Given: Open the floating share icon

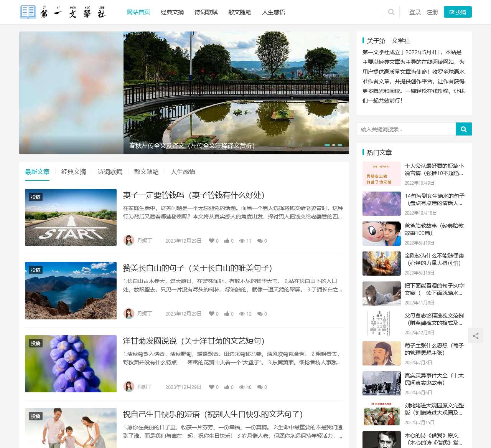Looking at the screenshot, I should [x=476, y=336].
